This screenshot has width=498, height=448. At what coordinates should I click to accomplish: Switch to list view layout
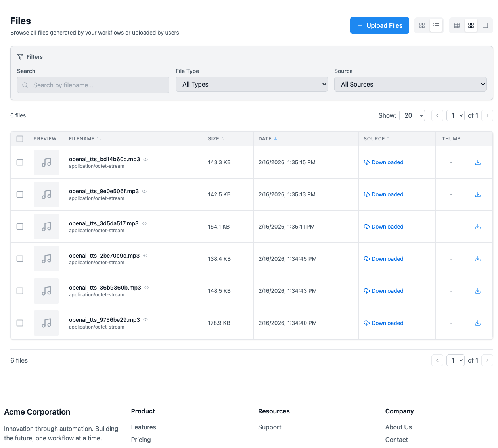coord(436,25)
